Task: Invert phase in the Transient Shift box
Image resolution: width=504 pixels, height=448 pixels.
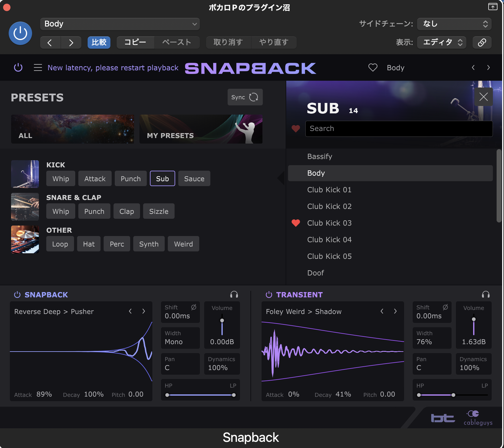Action: [445, 307]
